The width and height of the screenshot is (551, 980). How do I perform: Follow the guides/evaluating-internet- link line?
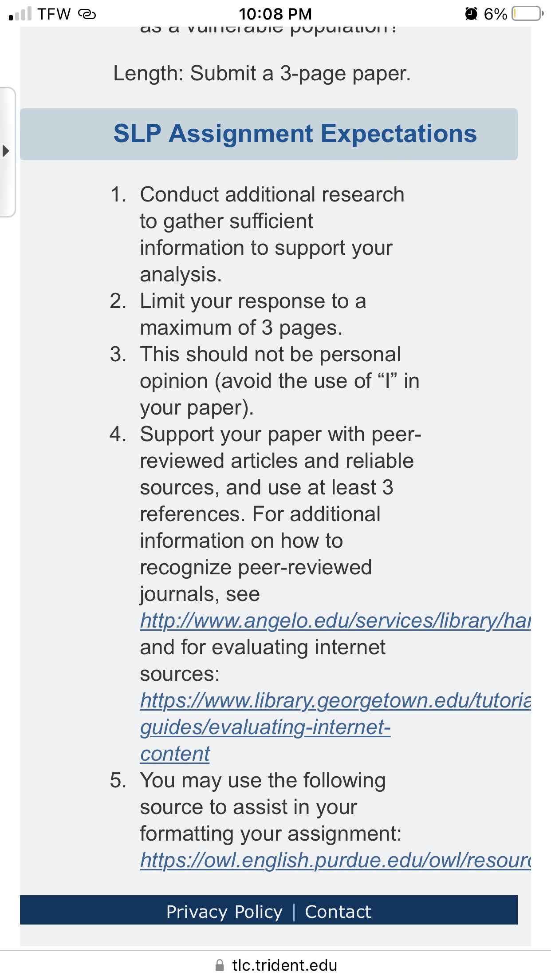click(265, 727)
